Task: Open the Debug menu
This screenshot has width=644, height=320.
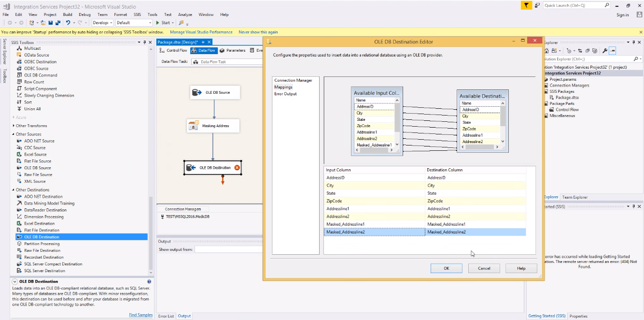Action: tap(84, 15)
